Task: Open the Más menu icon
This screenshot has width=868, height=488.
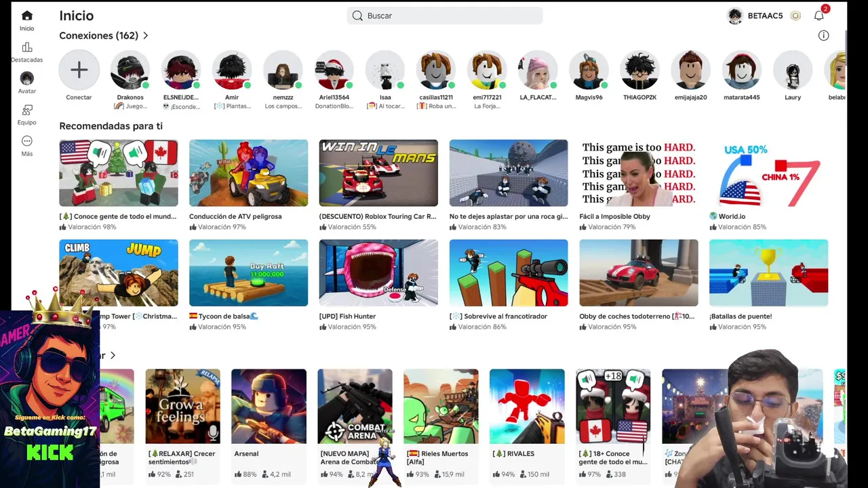Action: click(26, 141)
